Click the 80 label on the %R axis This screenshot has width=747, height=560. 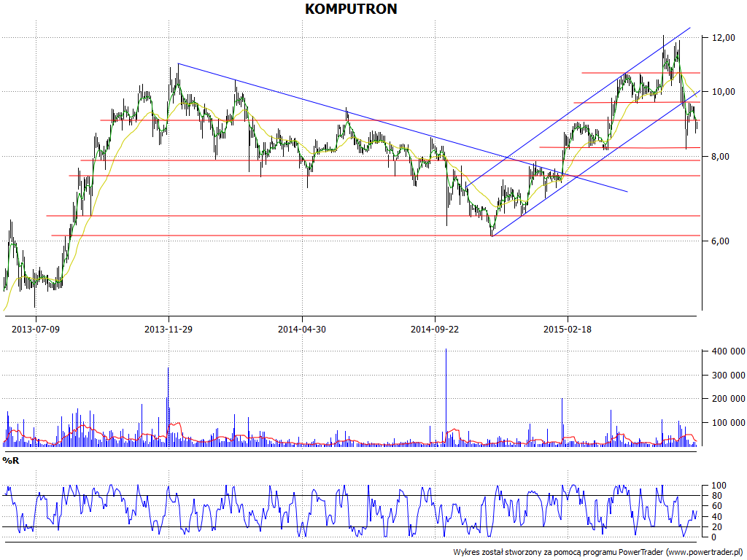click(716, 496)
